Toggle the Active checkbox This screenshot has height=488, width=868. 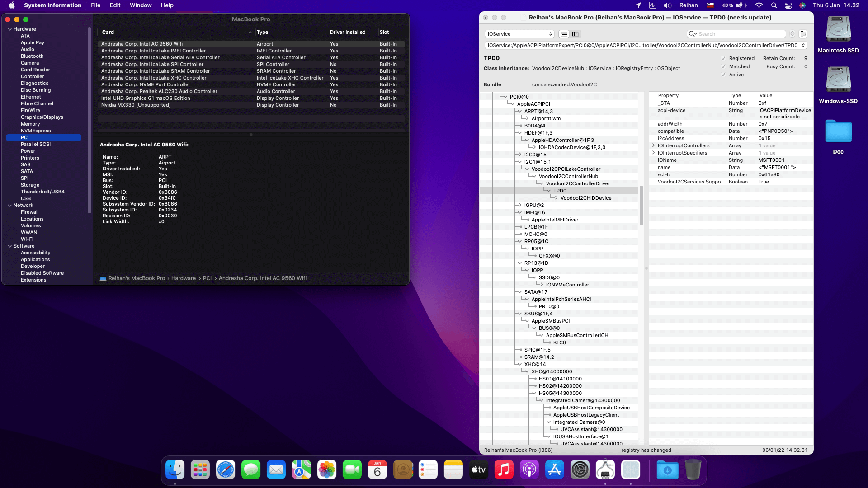[723, 75]
